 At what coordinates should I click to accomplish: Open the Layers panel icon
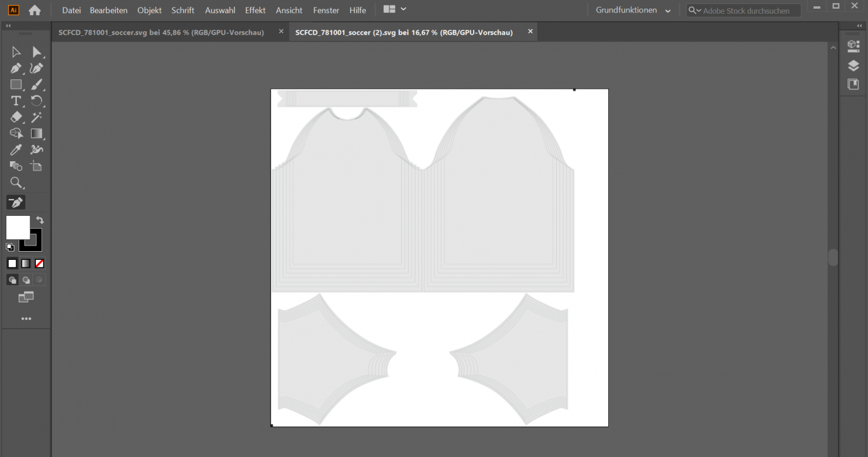(x=853, y=66)
